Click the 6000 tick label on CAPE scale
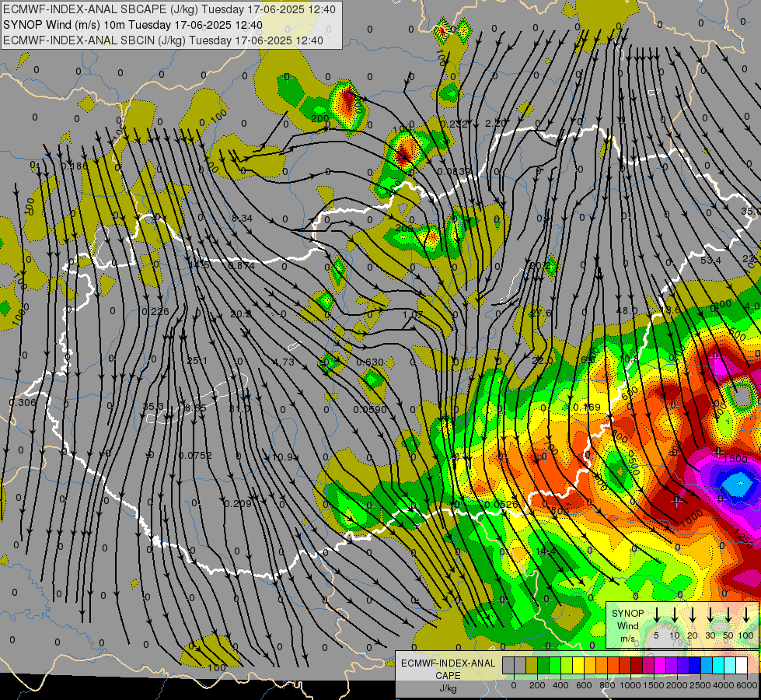This screenshot has width=761, height=700. click(747, 685)
